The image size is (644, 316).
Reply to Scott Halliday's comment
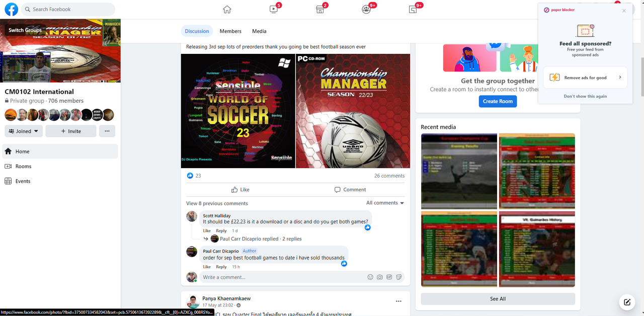pyautogui.click(x=221, y=231)
